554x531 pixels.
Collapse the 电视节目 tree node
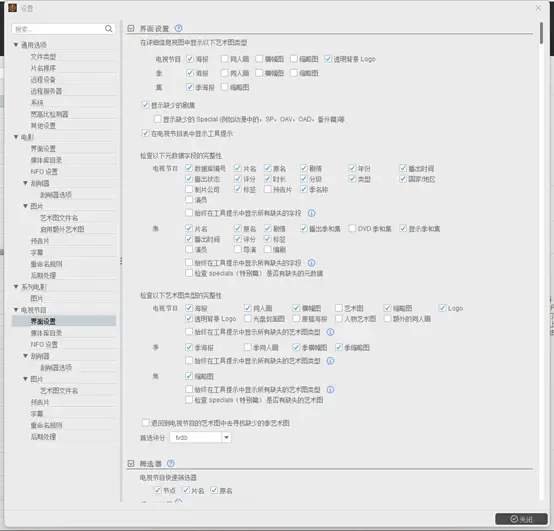[x=16, y=310]
